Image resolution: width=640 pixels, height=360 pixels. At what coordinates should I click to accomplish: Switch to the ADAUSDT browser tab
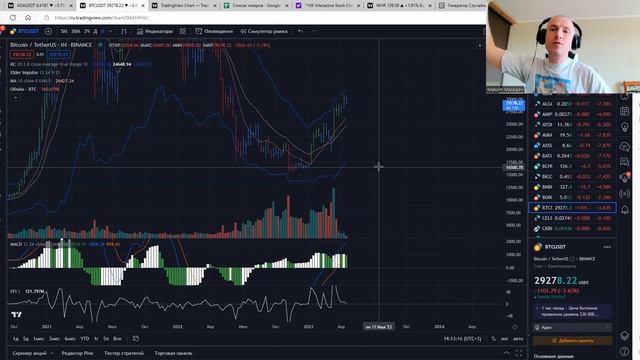click(39, 6)
